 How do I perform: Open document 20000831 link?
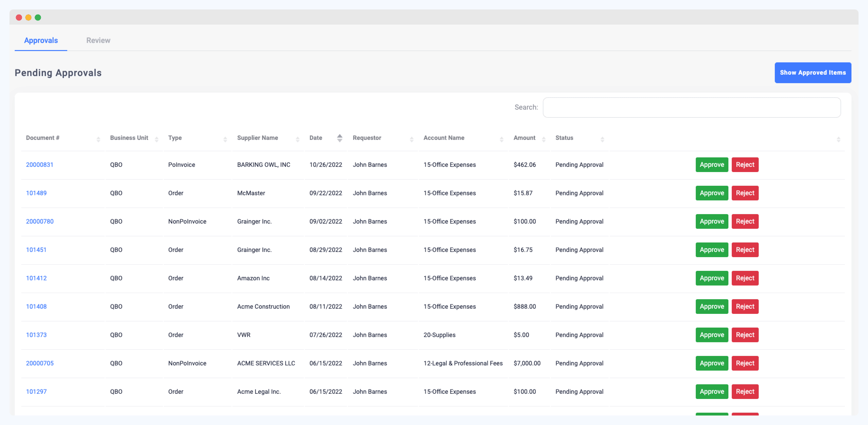coord(40,165)
